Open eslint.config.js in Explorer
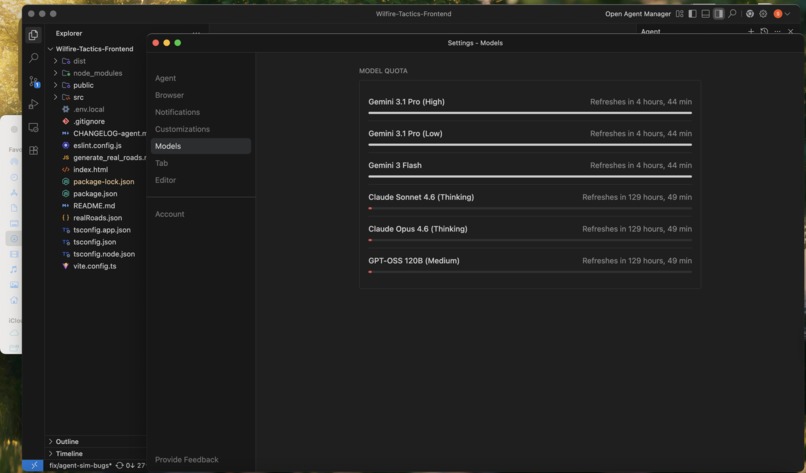Screen dimensions: 806x473 point(97,145)
